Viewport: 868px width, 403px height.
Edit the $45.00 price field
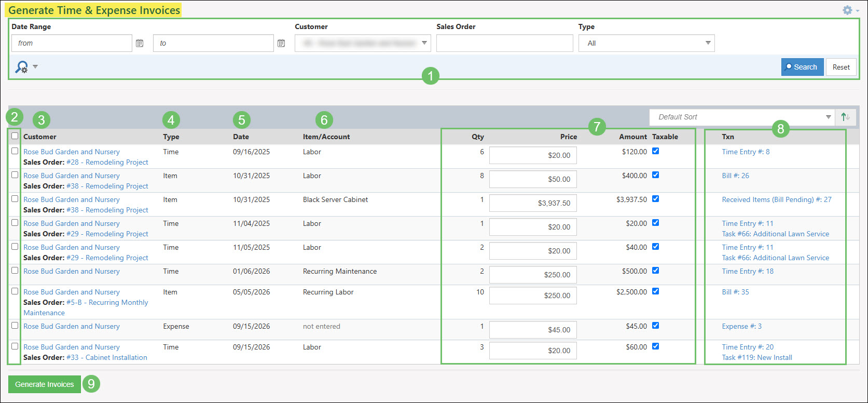click(x=533, y=330)
